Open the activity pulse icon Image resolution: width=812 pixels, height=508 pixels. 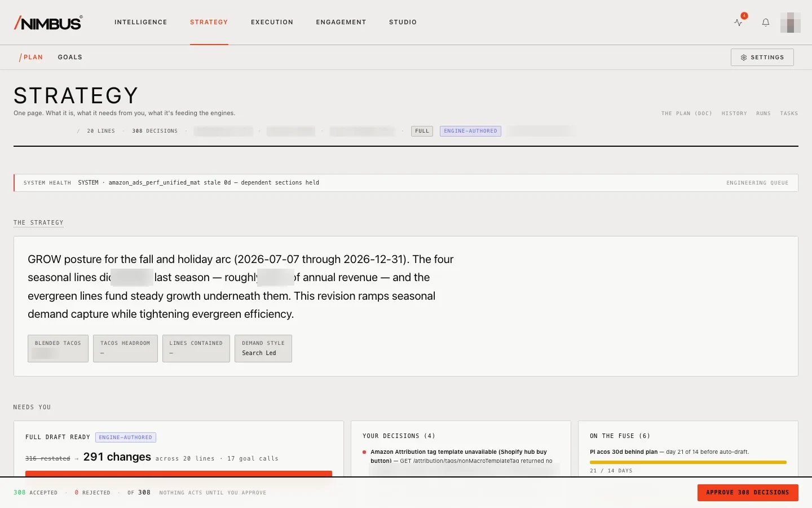click(x=738, y=23)
